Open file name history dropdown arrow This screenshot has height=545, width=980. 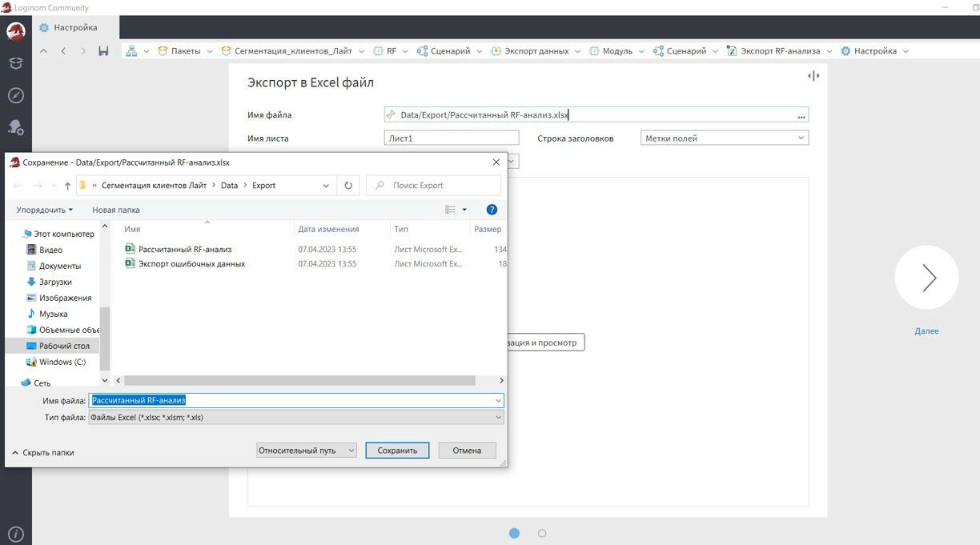[498, 400]
